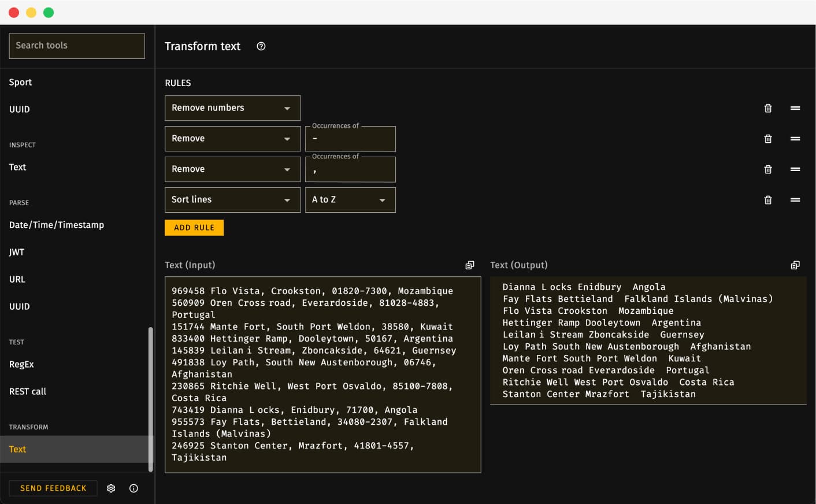Viewport: 816px width, 504px height.
Task: Click output line 'Flo Vista Crookston Mozambique'
Action: 588,311
